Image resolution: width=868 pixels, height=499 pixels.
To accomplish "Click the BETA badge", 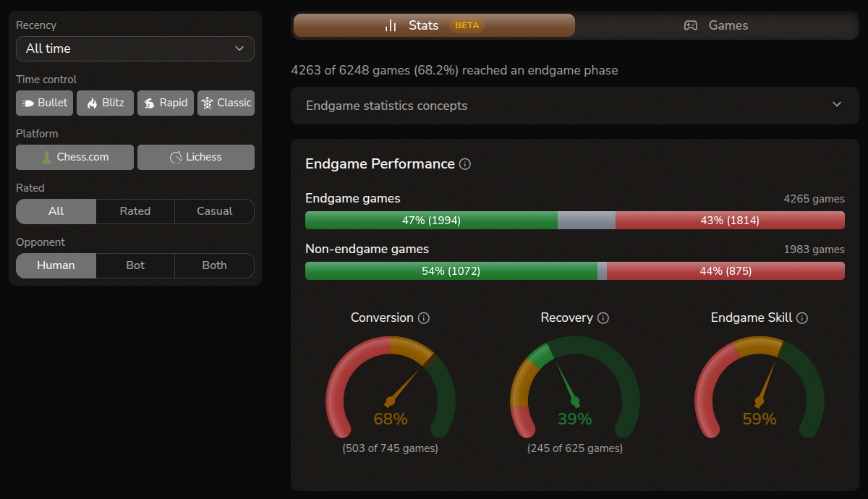I will 467,25.
